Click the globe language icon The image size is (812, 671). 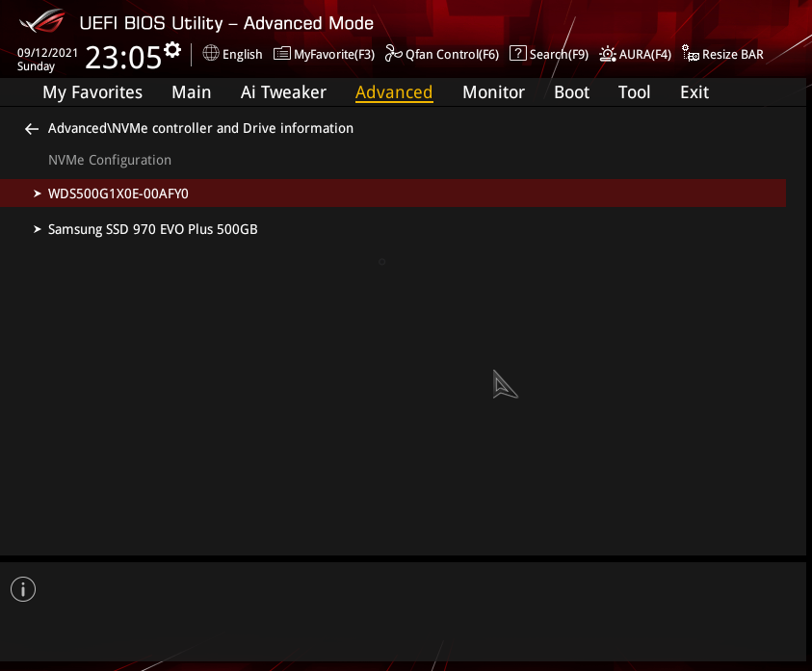coord(209,54)
